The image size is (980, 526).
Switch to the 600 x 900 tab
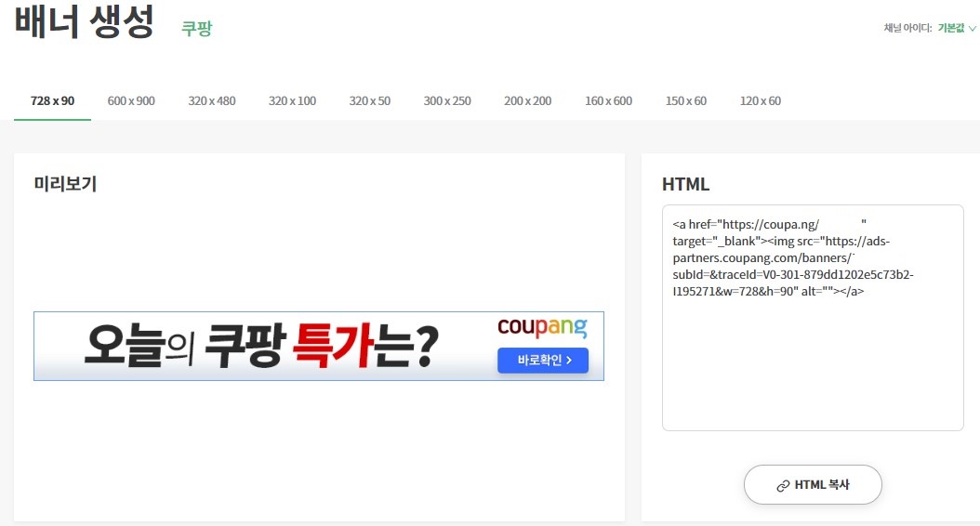(131, 100)
